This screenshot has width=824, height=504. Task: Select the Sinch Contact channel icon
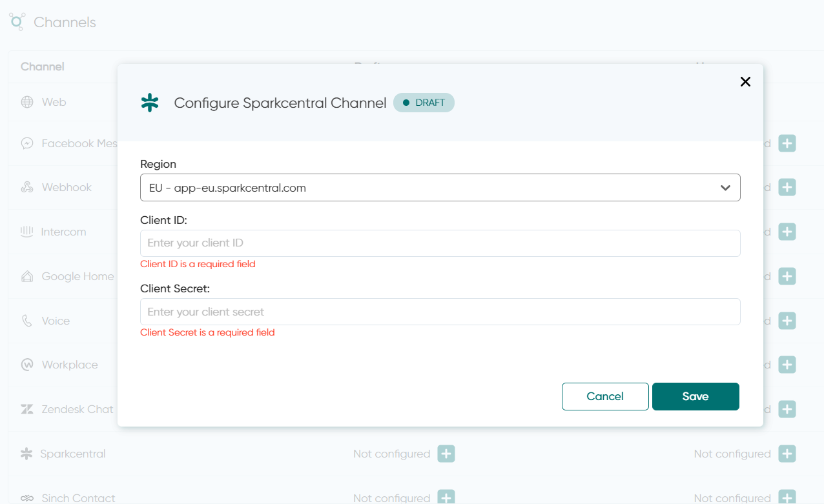pyautogui.click(x=27, y=498)
